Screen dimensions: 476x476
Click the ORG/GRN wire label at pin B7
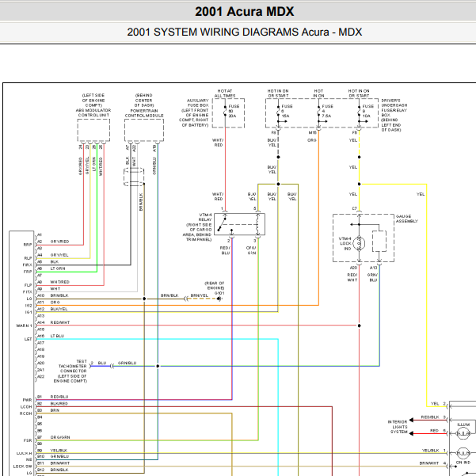(60, 437)
